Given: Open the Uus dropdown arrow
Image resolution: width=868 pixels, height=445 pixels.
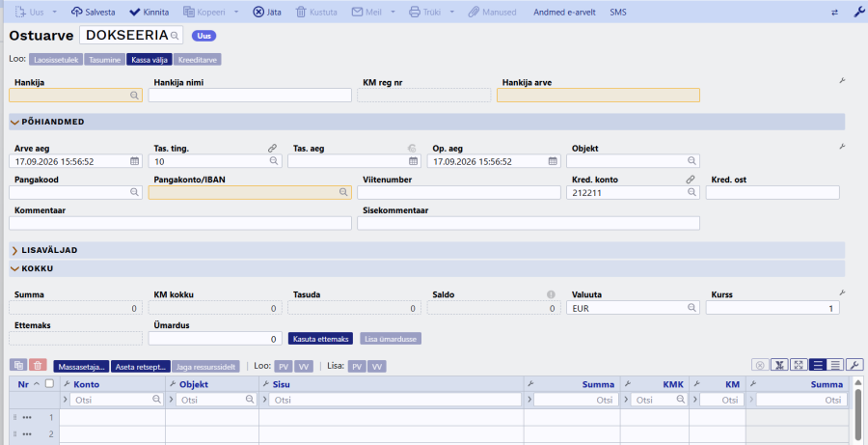Looking at the screenshot, I should (54, 12).
